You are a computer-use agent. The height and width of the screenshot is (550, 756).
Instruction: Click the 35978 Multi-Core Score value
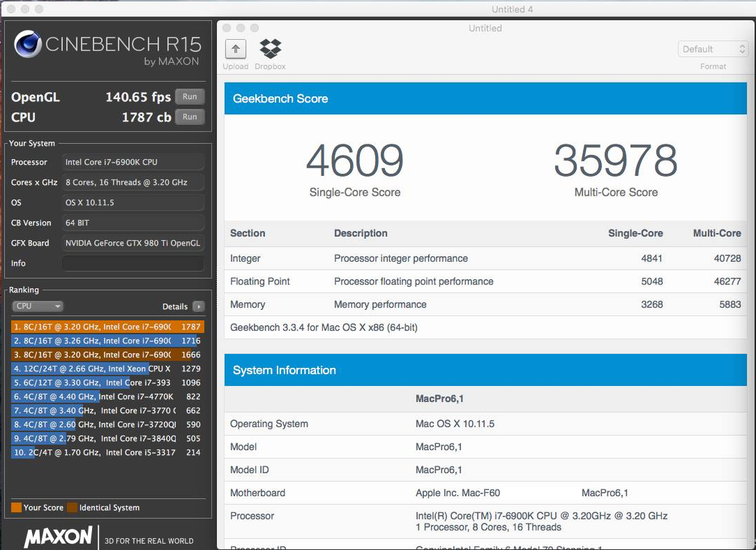616,160
